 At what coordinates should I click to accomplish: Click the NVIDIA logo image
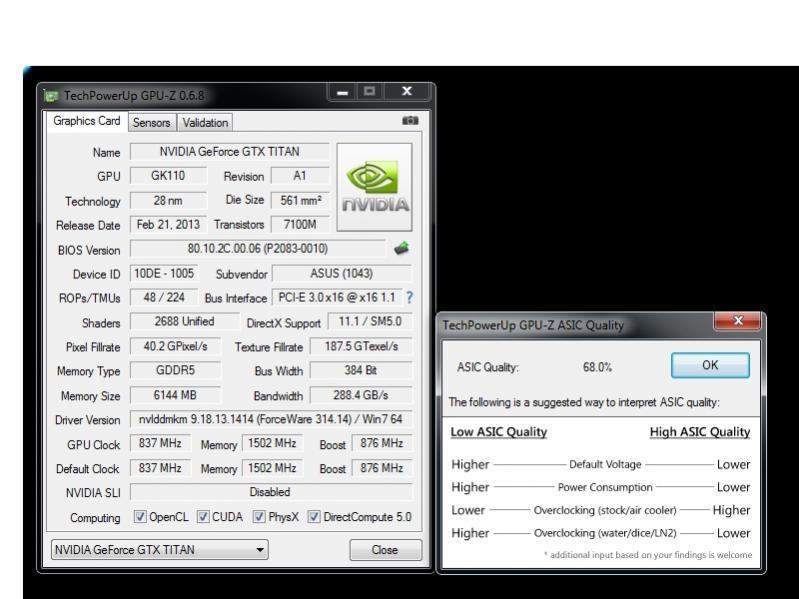click(x=375, y=187)
